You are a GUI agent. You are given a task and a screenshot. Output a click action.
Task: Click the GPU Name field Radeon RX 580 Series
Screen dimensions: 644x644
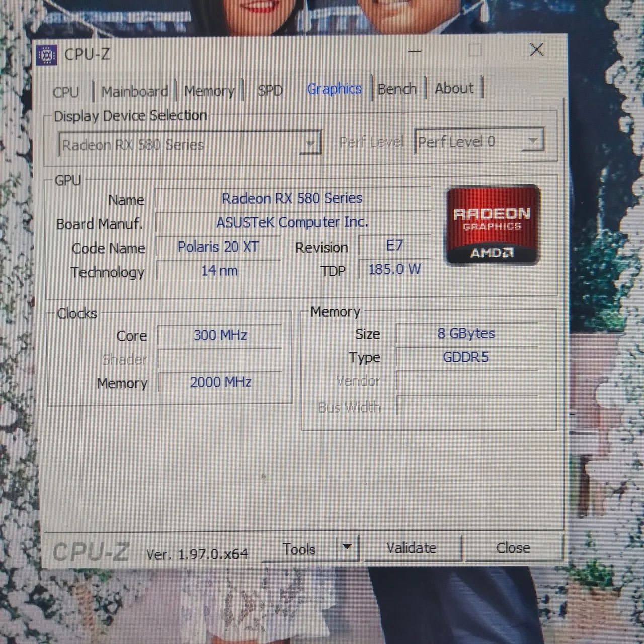(x=292, y=198)
